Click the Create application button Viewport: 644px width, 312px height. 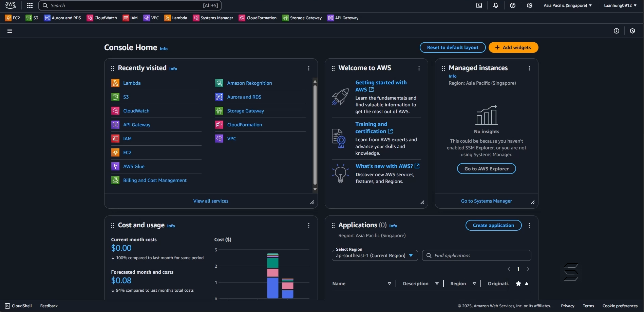click(x=494, y=225)
